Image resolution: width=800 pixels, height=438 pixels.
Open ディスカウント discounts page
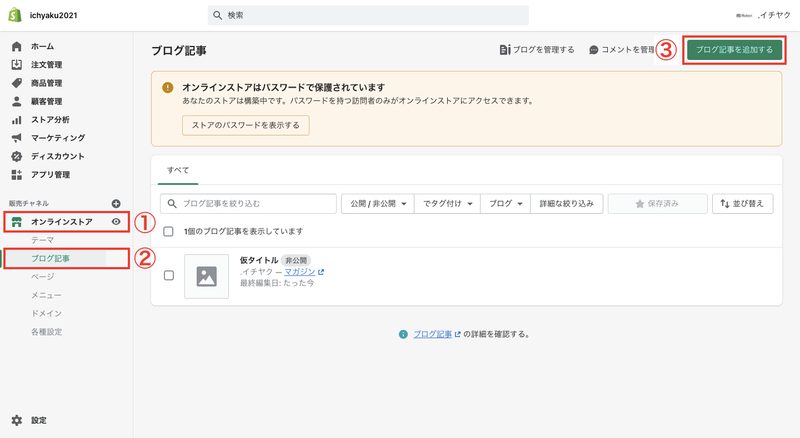[x=58, y=156]
